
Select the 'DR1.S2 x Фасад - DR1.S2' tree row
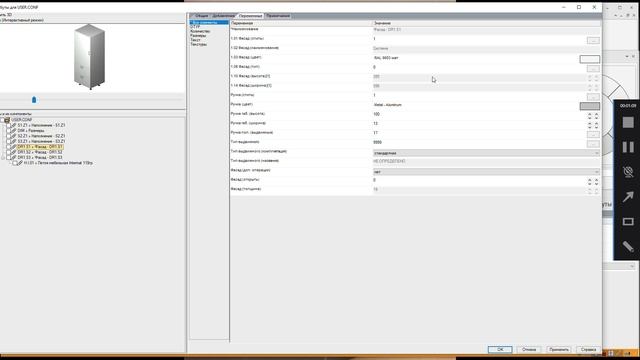click(x=40, y=152)
